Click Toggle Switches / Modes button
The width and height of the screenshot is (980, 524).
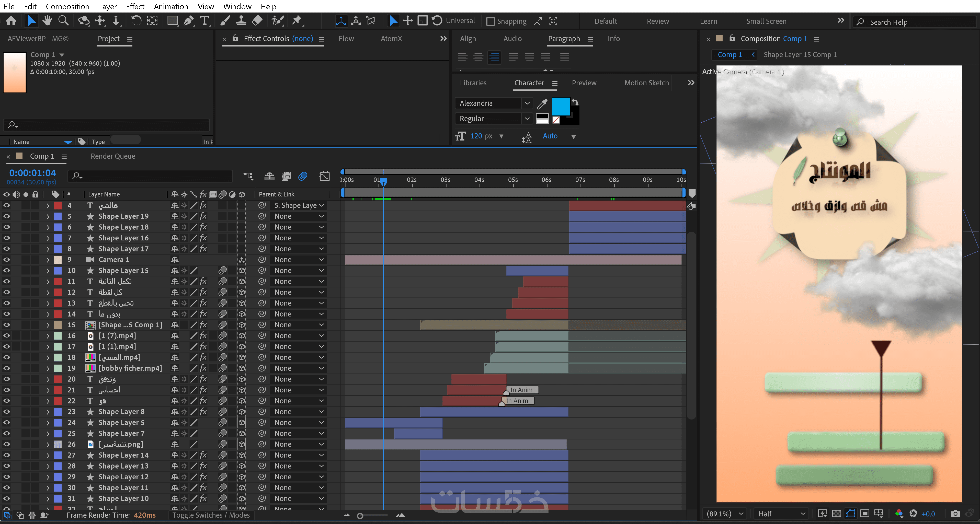[x=211, y=515]
